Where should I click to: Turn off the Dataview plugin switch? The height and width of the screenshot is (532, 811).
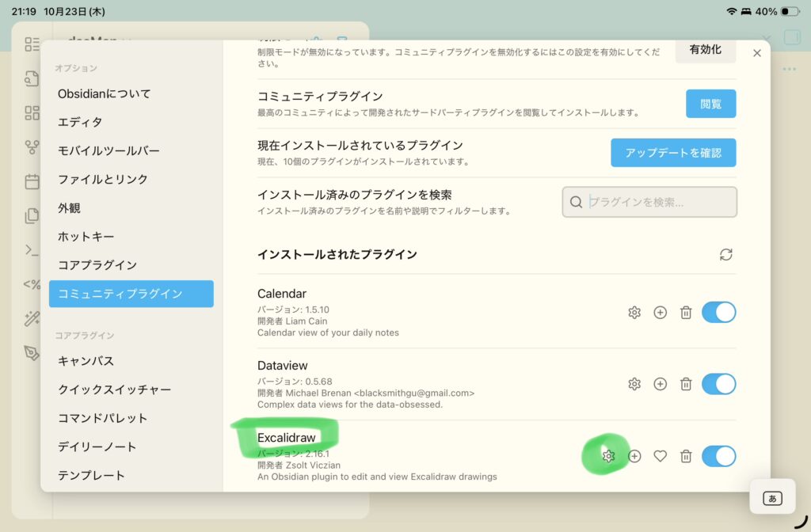point(718,384)
